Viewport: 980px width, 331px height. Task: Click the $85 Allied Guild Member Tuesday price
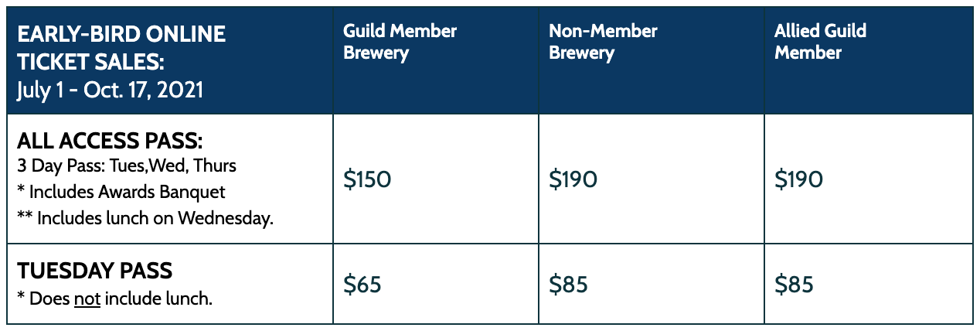click(794, 285)
